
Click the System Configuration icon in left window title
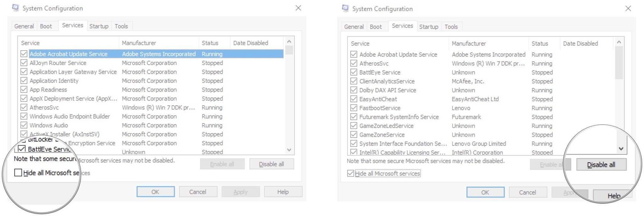tap(15, 8)
